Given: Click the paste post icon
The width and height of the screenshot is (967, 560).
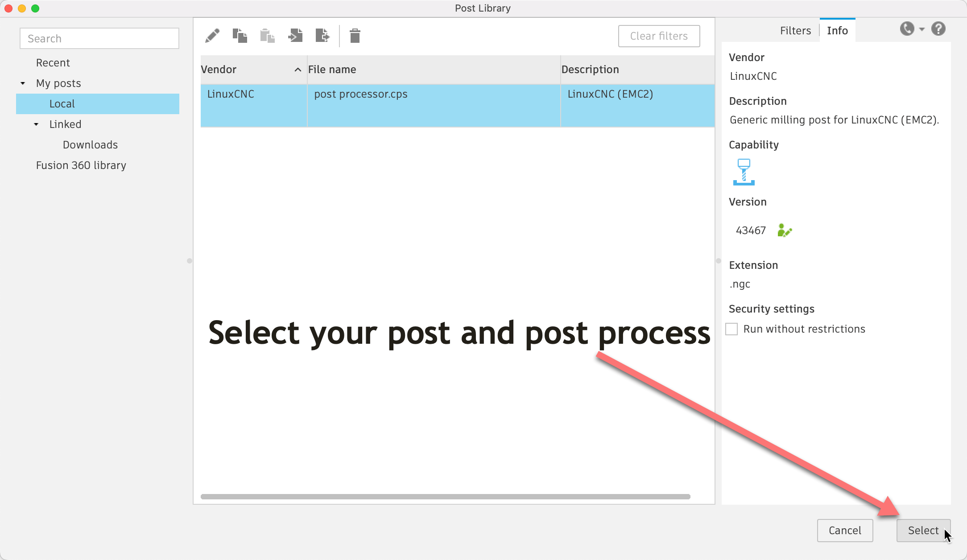Looking at the screenshot, I should (x=268, y=36).
